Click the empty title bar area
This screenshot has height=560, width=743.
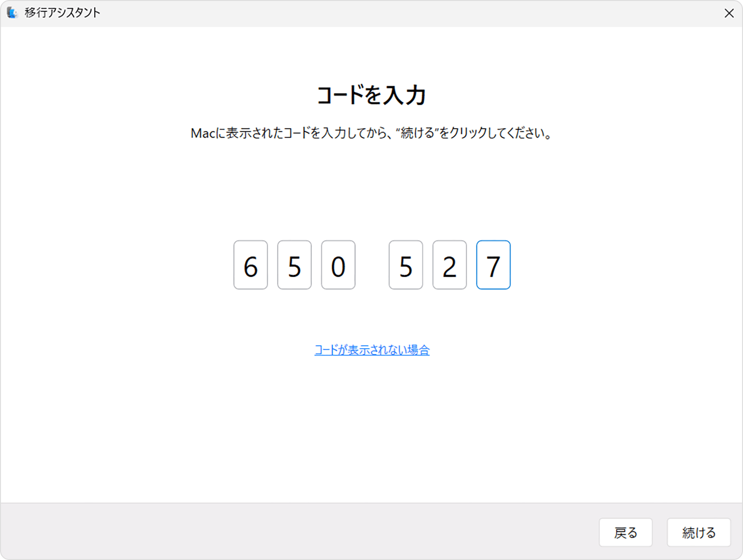[377, 13]
